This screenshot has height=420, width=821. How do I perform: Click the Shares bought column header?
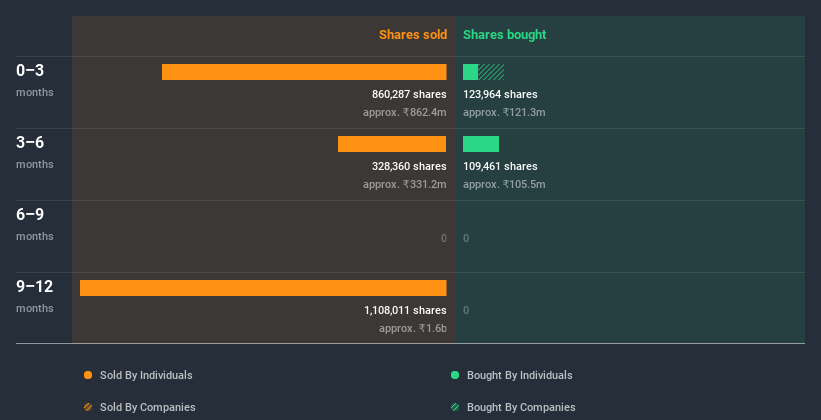pyautogui.click(x=504, y=35)
